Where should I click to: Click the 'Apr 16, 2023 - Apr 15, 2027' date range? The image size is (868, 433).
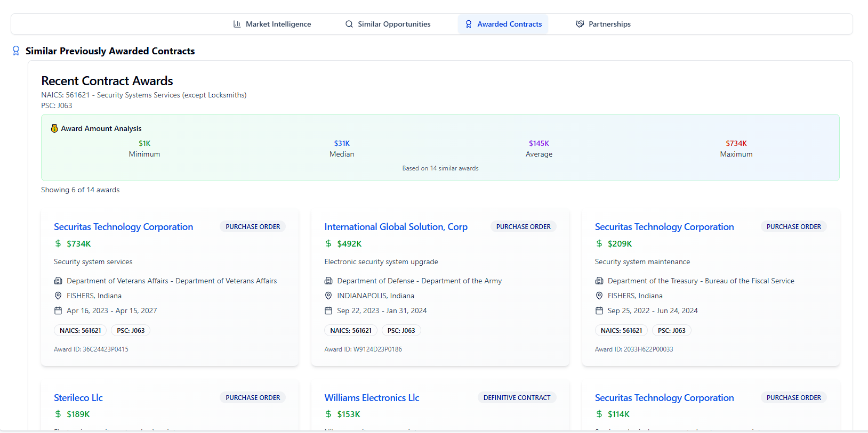112,311
